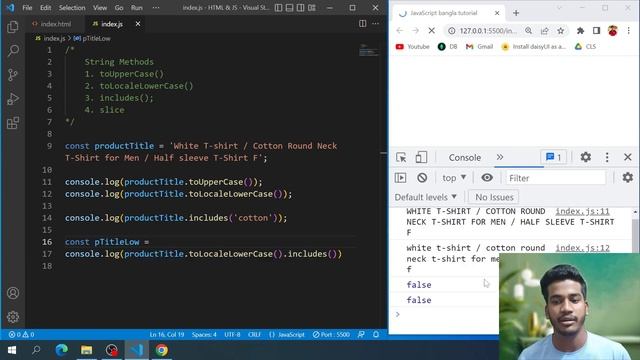Open DevTools customize three-dot menu
Image resolution: width=640 pixels, height=360 pixels.
(607, 157)
